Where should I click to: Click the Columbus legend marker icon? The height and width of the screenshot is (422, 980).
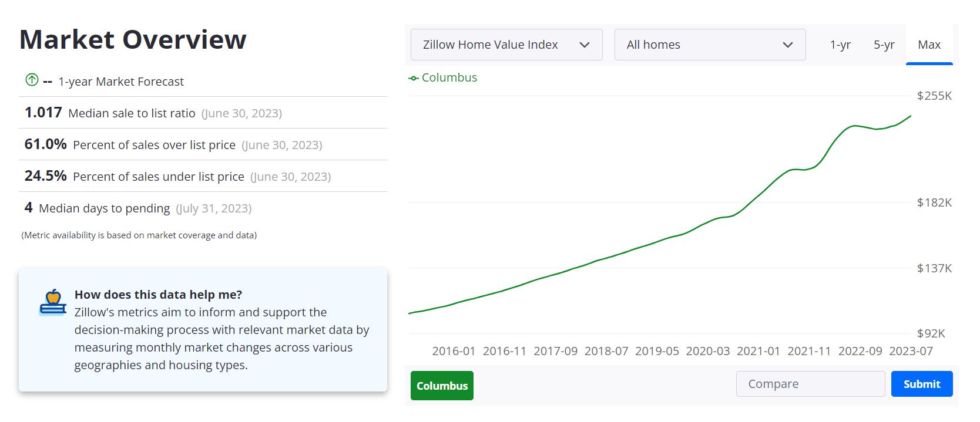pos(413,77)
